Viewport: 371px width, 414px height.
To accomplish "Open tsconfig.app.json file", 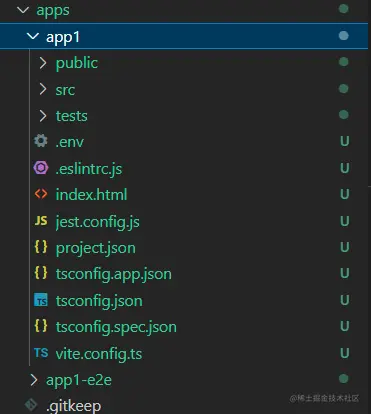I will (x=114, y=274).
